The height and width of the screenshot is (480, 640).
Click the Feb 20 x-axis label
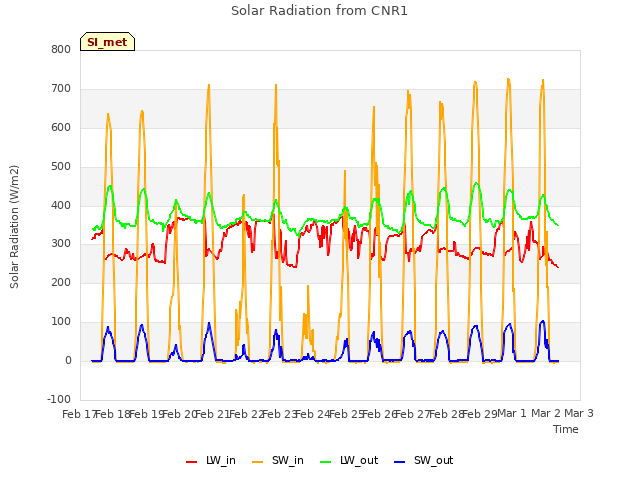179,414
